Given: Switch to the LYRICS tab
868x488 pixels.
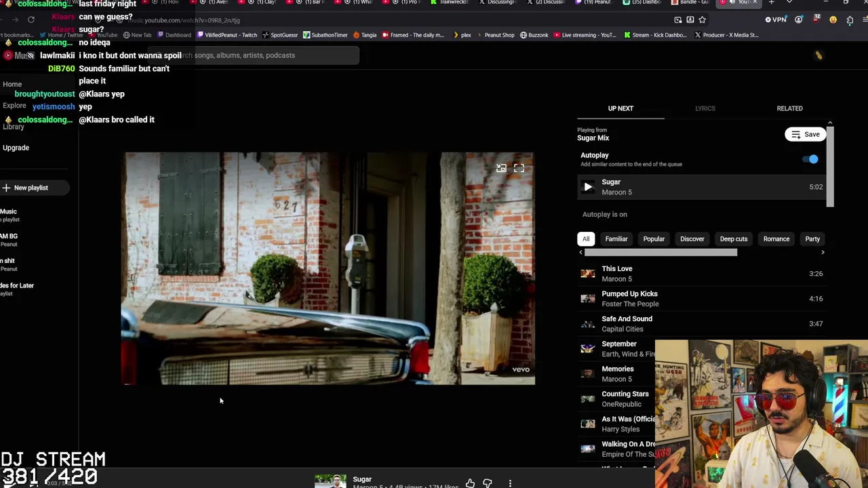Looking at the screenshot, I should point(705,108).
